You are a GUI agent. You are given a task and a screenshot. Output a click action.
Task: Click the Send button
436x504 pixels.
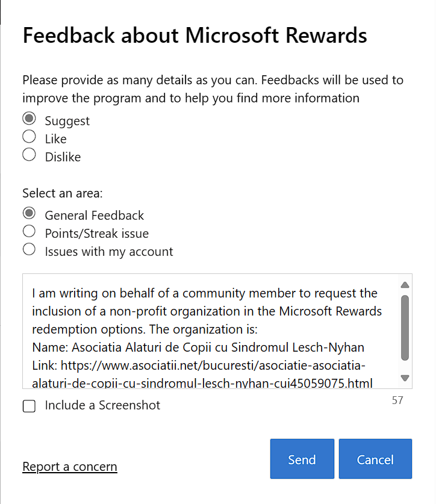302,459
